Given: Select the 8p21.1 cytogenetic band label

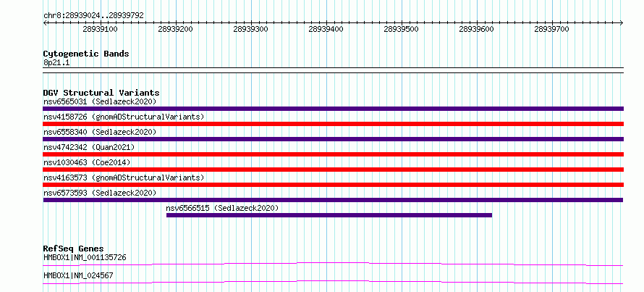Looking at the screenshot, I should (x=56, y=63).
